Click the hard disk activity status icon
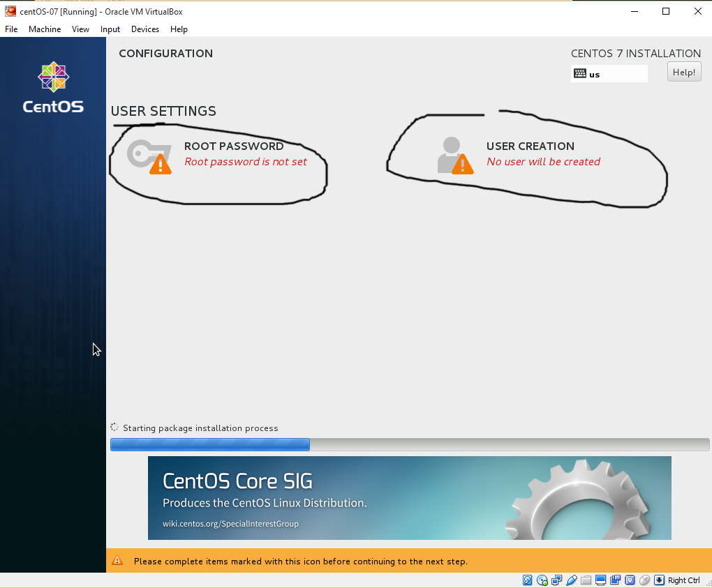This screenshot has height=588, width=712. pyautogui.click(x=527, y=580)
